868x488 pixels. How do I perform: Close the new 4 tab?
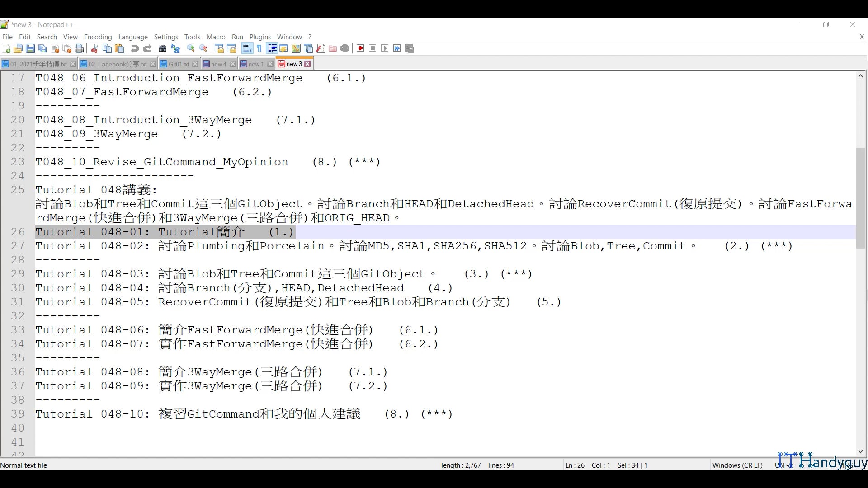(x=233, y=64)
